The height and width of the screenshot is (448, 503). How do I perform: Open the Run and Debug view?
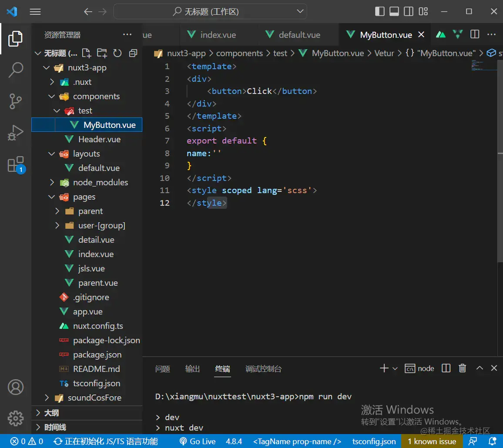[x=16, y=133]
